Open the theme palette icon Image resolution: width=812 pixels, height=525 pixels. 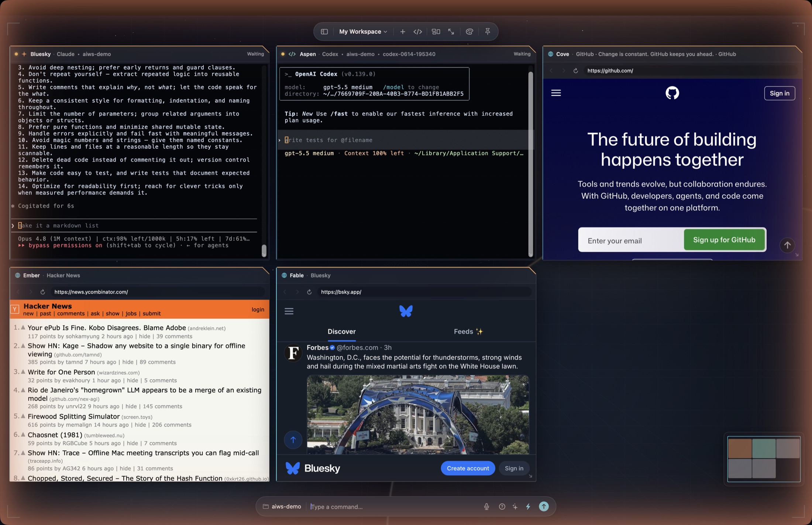click(x=469, y=32)
